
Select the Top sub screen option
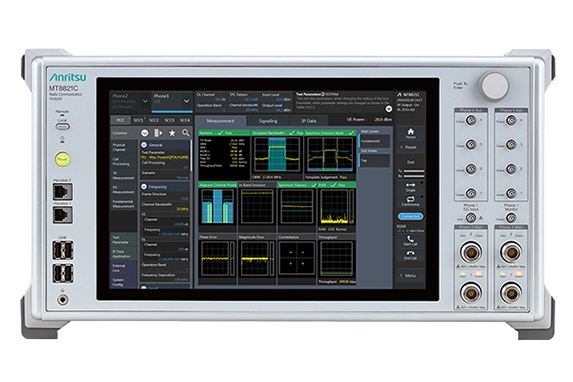point(375,160)
